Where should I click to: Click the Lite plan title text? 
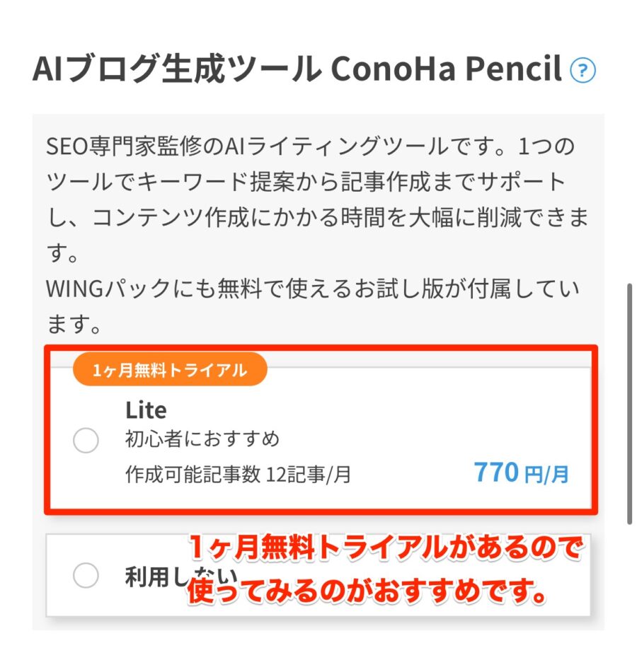tap(146, 410)
